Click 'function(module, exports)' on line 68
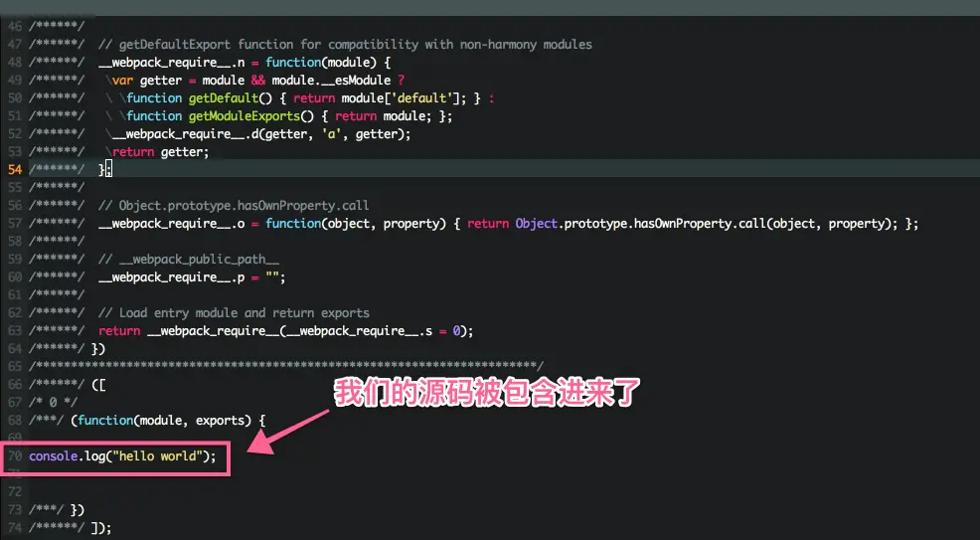This screenshot has height=540, width=980. [164, 420]
